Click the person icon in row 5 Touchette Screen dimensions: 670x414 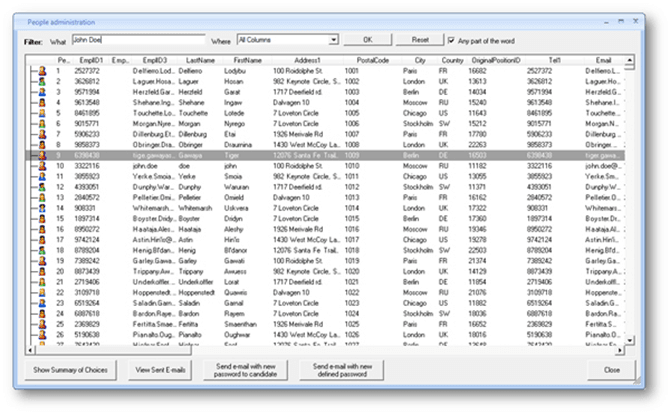point(42,113)
